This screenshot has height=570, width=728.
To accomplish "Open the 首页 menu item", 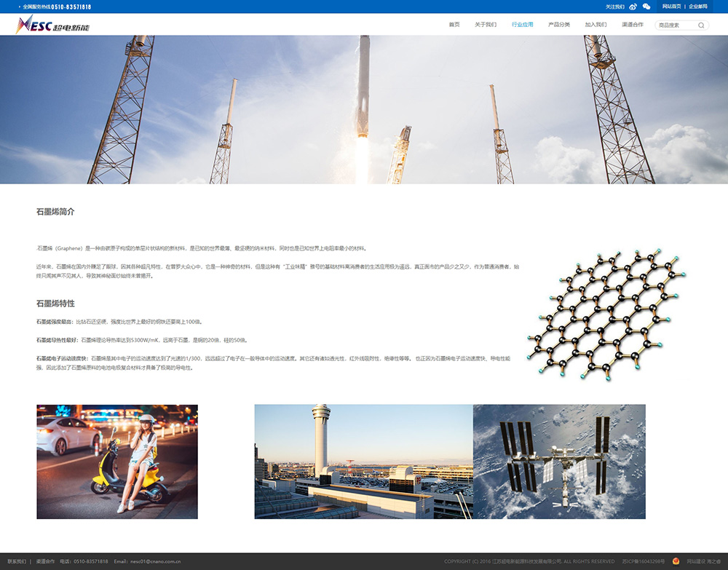I will point(454,25).
